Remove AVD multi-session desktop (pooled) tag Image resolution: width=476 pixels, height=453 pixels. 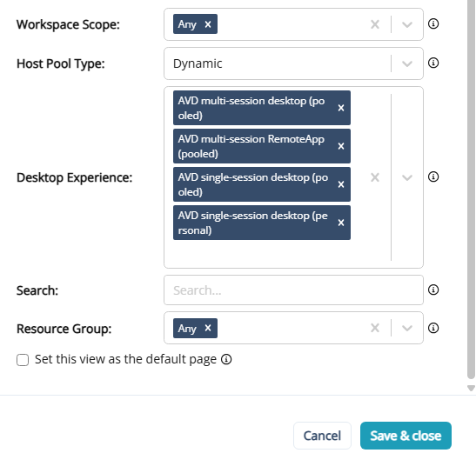(x=341, y=108)
